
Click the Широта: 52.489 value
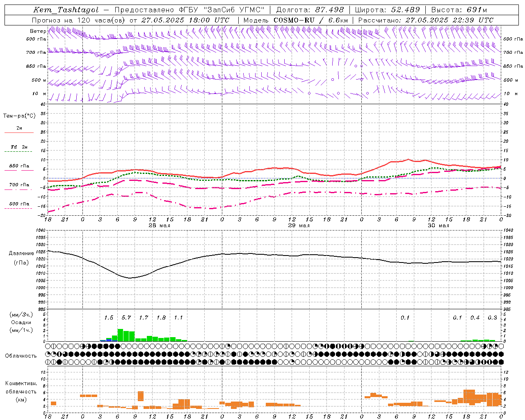pyautogui.click(x=387, y=10)
